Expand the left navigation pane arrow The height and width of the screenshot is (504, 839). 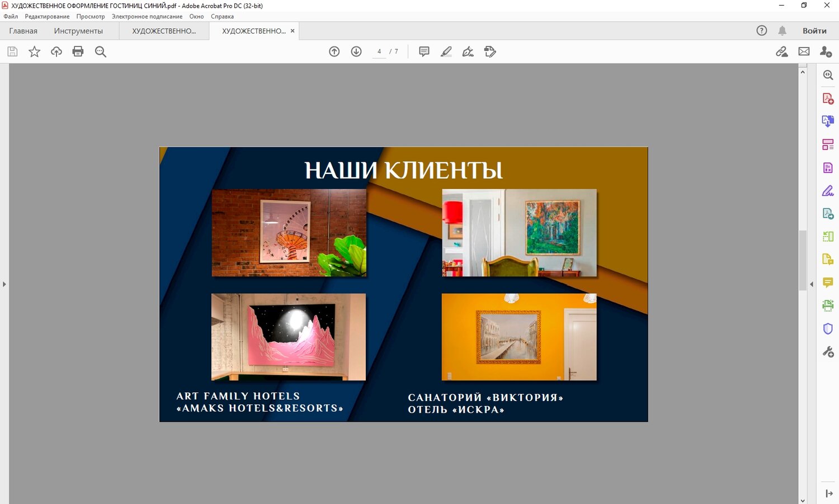(4, 284)
